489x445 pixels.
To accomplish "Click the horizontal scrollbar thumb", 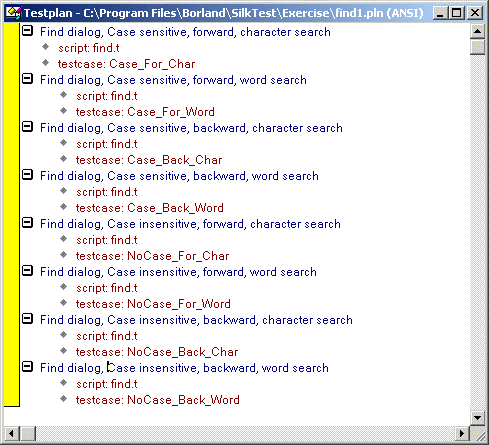I will (x=28, y=433).
